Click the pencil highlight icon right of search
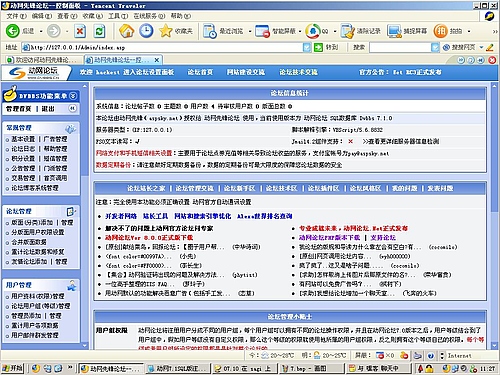Screen dimensions: 500x375 click(x=490, y=47)
